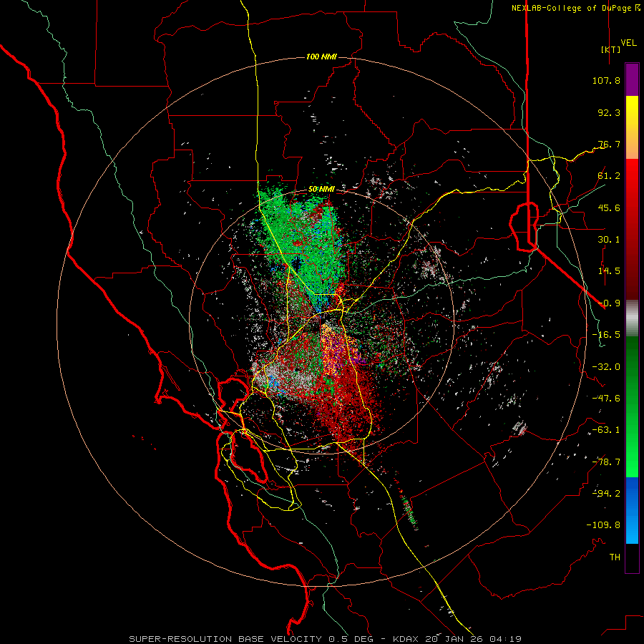Click the -0.9 legend value

(x=609, y=303)
